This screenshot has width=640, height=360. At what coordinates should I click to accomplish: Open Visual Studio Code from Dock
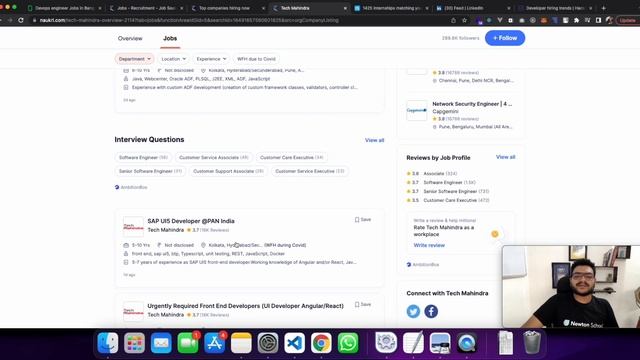coord(294,343)
